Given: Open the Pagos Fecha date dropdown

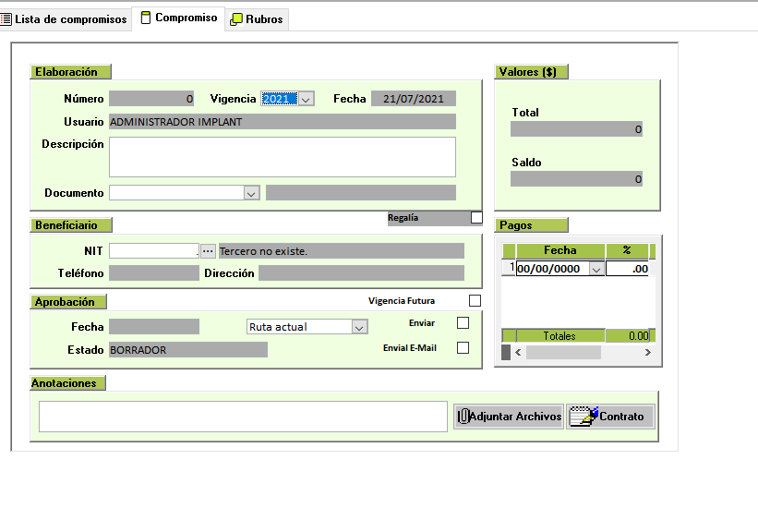Looking at the screenshot, I should (596, 269).
